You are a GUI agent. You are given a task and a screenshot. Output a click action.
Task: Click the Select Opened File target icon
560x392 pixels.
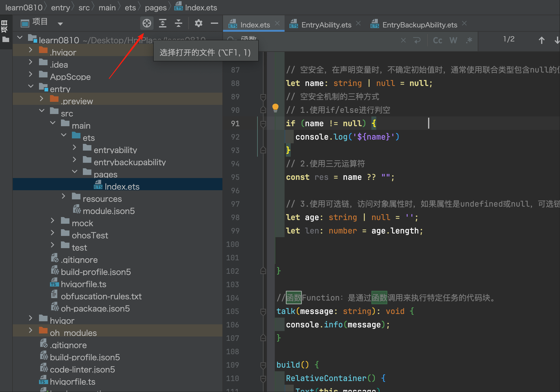click(147, 23)
